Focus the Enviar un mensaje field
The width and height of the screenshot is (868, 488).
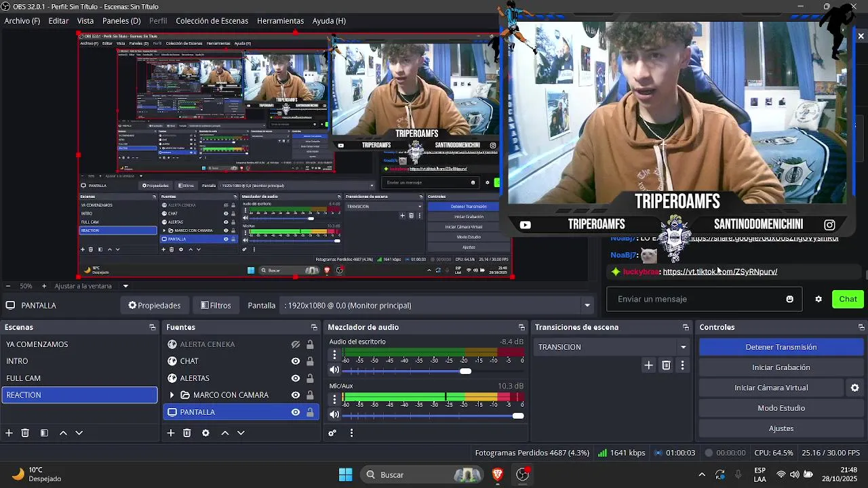point(704,299)
